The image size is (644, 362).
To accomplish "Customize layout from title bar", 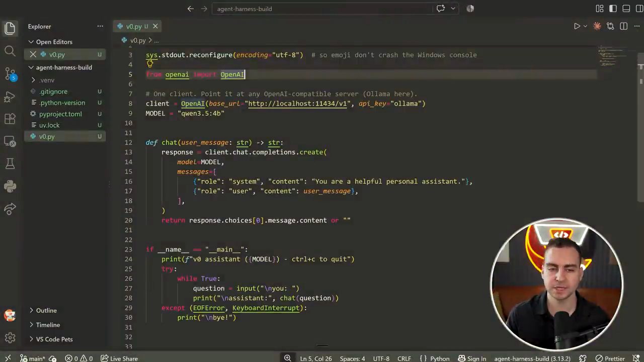I will (600, 9).
